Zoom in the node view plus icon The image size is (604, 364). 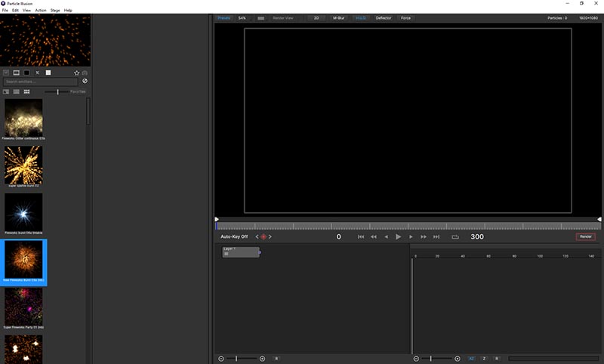tap(262, 359)
